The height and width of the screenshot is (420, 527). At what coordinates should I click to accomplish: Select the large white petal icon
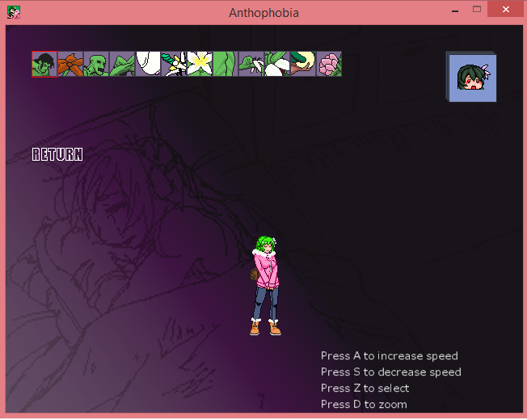148,65
